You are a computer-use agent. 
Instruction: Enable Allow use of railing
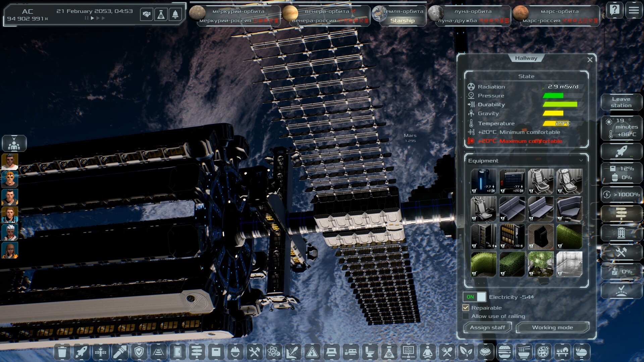coord(467,316)
